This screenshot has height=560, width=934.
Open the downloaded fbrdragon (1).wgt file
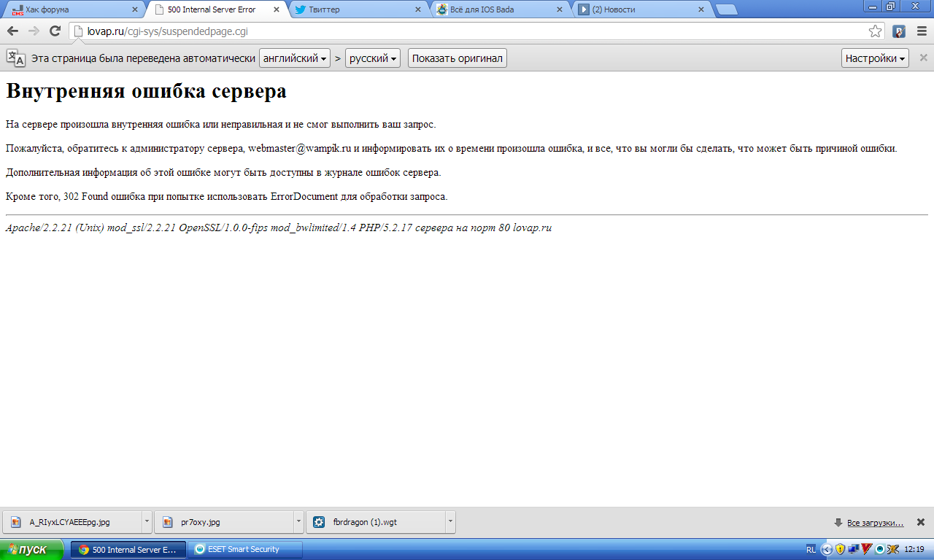pos(376,522)
